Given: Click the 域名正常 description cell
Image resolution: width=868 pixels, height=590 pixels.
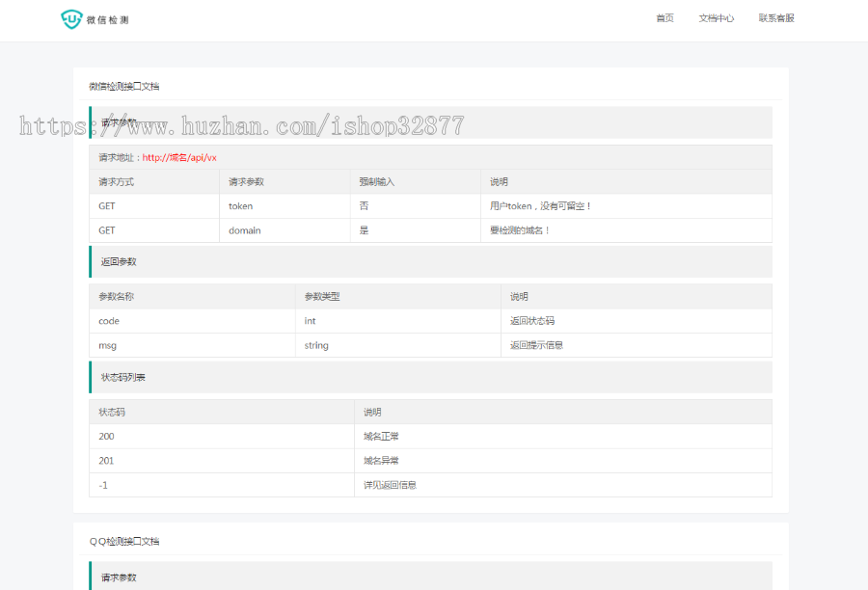Looking at the screenshot, I should tap(563, 436).
